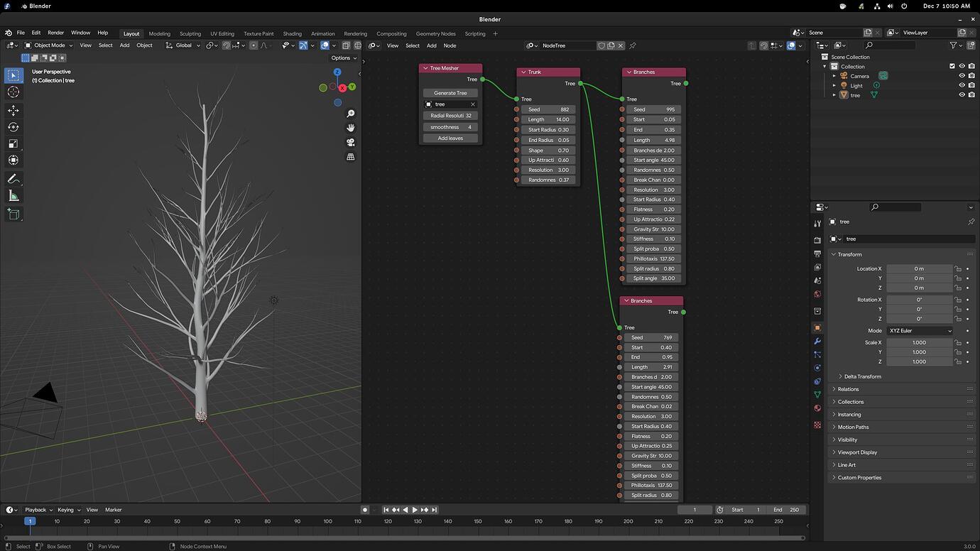This screenshot has height=551, width=980.
Task: Pick the Annotate pencil tool
Action: pyautogui.click(x=13, y=179)
